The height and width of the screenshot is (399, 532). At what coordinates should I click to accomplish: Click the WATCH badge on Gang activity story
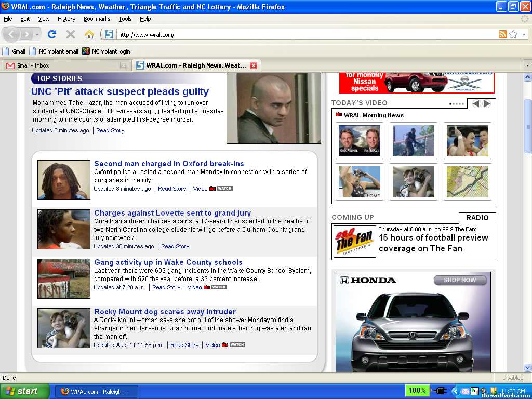(219, 287)
